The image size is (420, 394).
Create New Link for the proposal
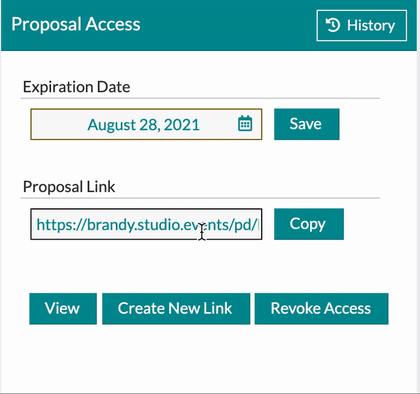[176, 309]
